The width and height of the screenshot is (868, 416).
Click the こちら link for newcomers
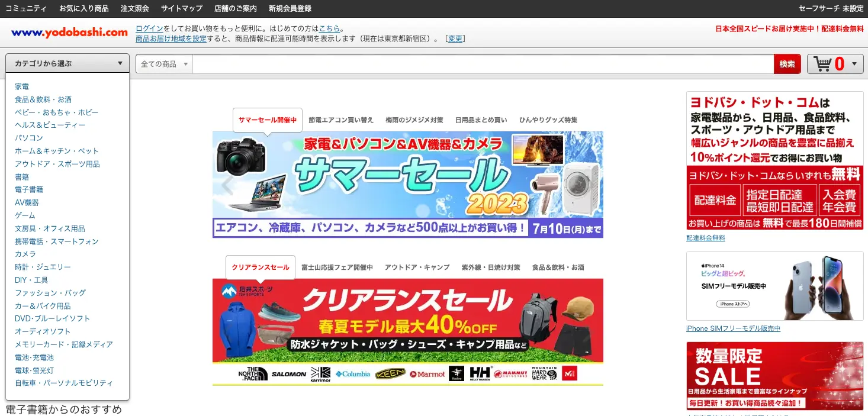pos(330,28)
